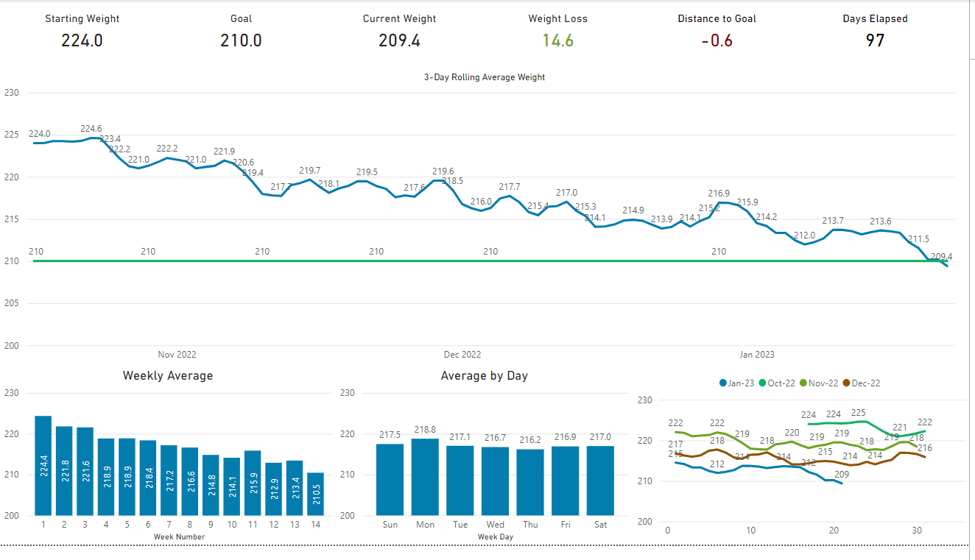Image resolution: width=975 pixels, height=560 pixels.
Task: Click the 216.9 peak data label on line chart
Action: (719, 194)
